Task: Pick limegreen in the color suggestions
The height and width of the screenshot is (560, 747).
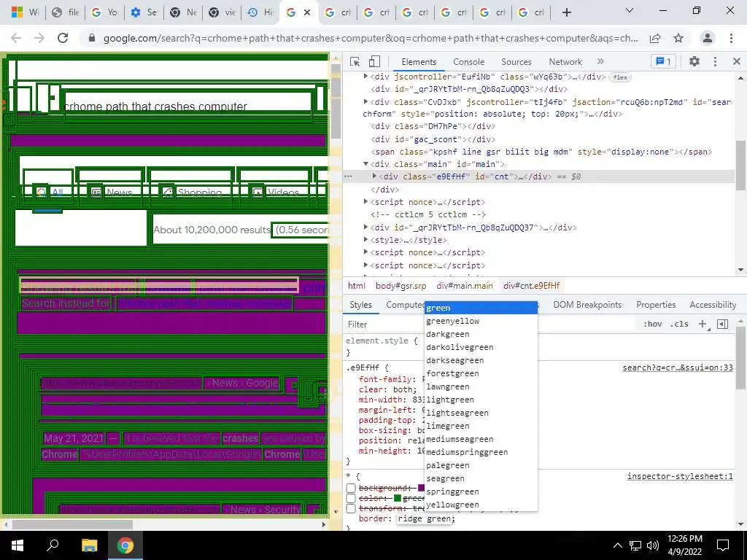Action: click(x=481, y=426)
